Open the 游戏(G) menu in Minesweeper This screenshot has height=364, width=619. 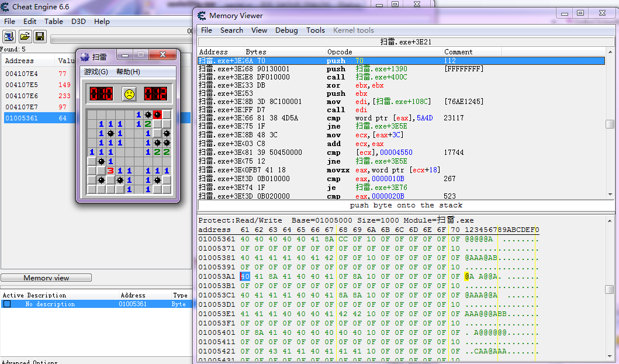click(96, 72)
